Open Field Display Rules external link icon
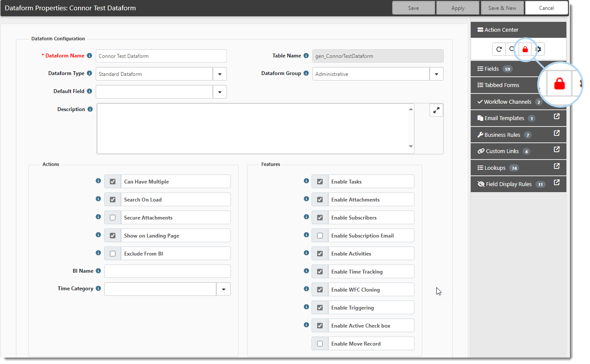This screenshot has width=590, height=364. point(557,183)
